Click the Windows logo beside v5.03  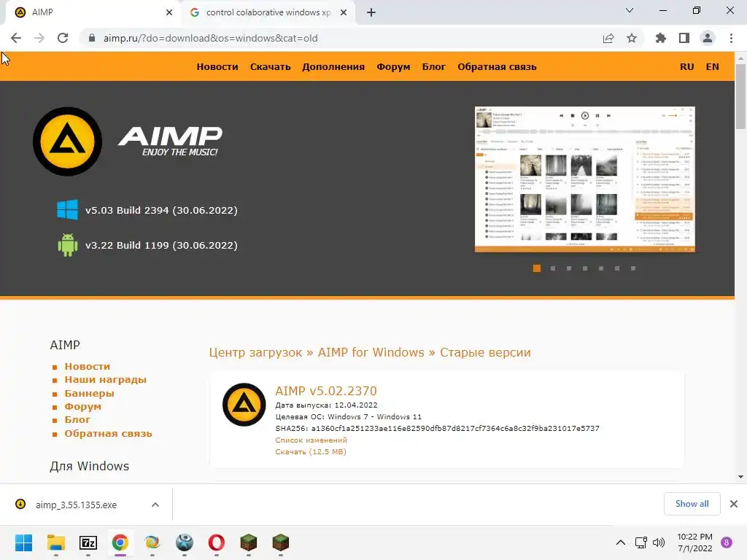point(67,209)
